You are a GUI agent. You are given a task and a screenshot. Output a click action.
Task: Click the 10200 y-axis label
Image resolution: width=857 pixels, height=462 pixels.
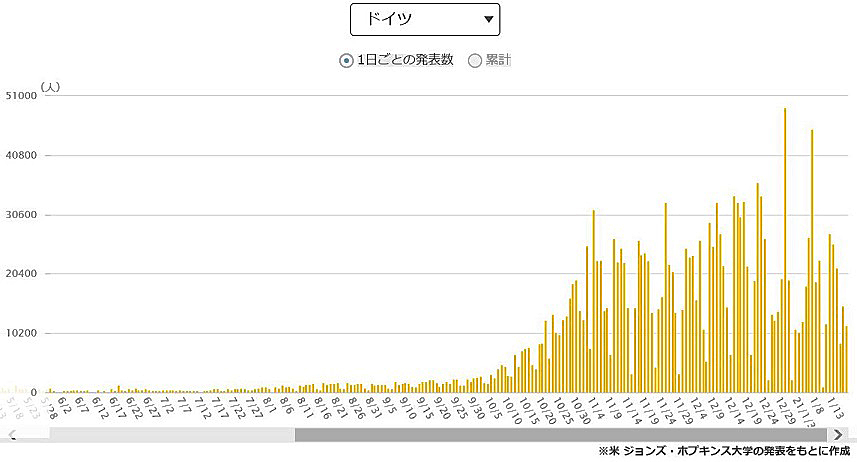[21, 333]
